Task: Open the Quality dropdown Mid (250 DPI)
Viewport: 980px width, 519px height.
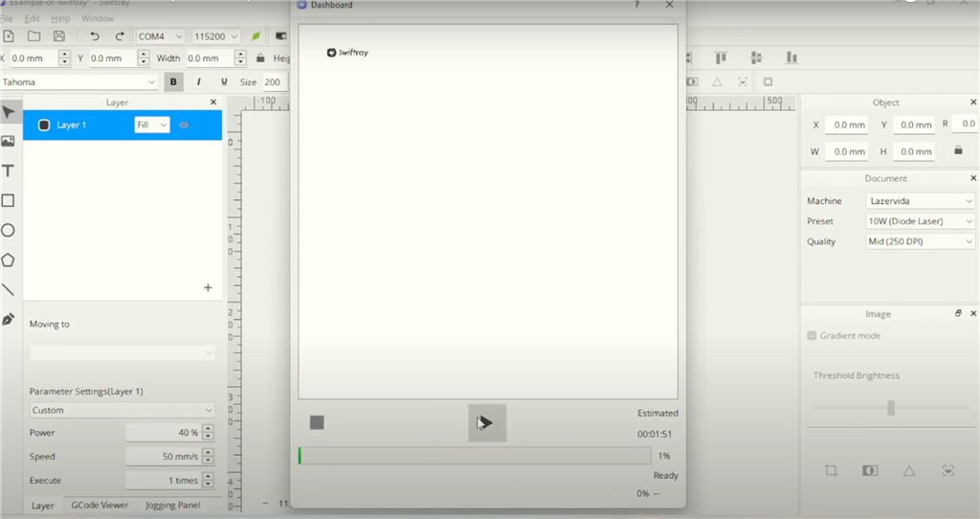Action: tap(920, 241)
